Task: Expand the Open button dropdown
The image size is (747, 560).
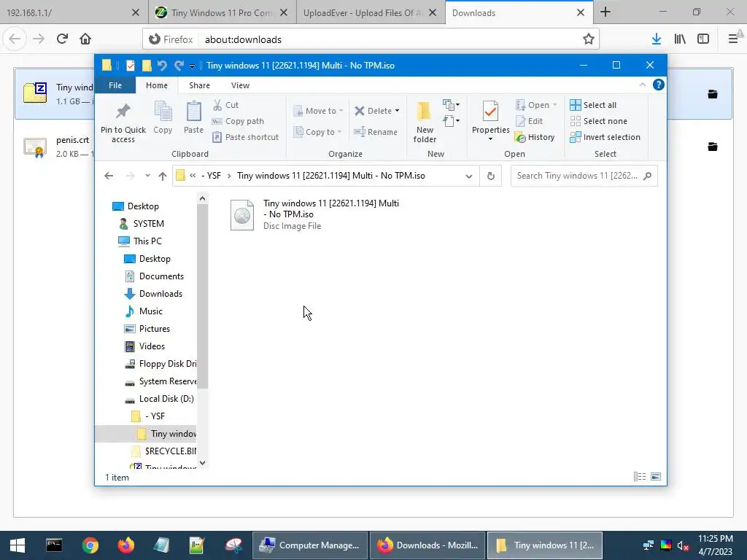Action: coord(555,105)
